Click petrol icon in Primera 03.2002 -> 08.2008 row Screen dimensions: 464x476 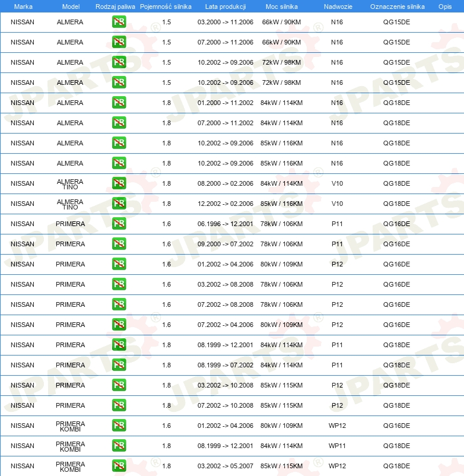click(119, 284)
